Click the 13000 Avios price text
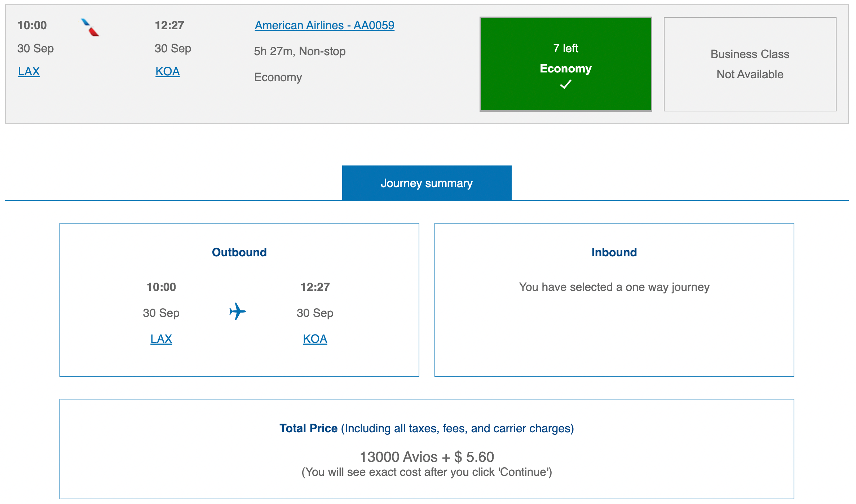The height and width of the screenshot is (504, 856). click(428, 457)
